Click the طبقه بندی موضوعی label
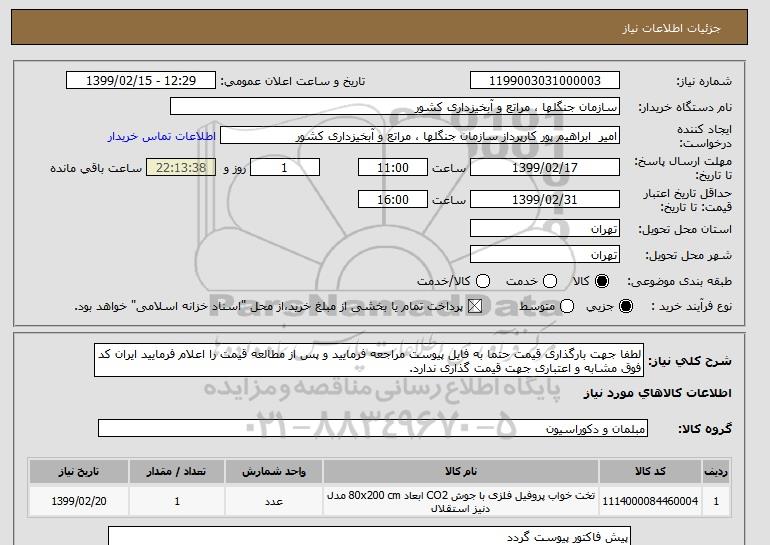This screenshot has width=770, height=545. [679, 281]
